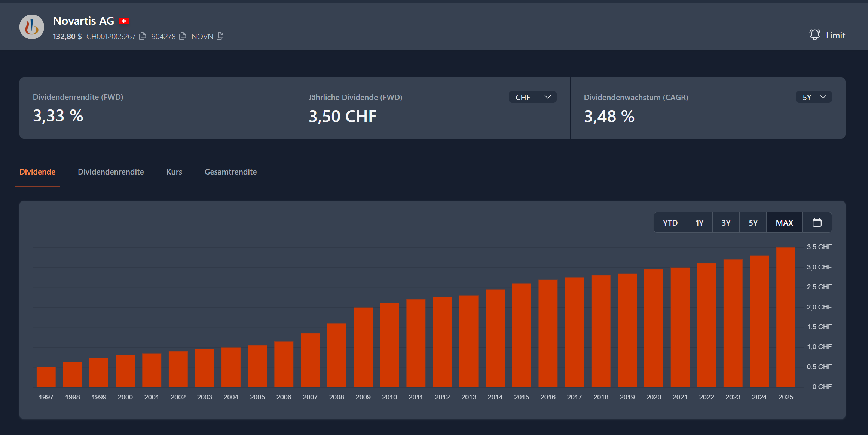
Task: Click the Limit alert link
Action: pyautogui.click(x=835, y=36)
